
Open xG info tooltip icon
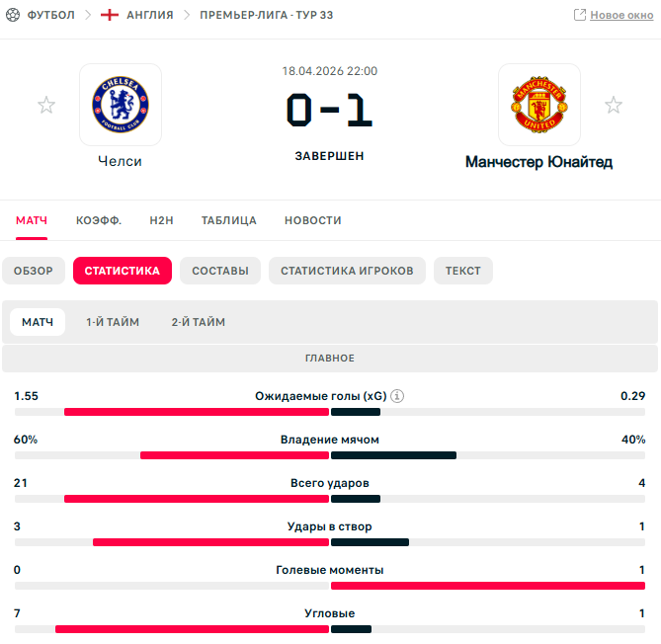[x=397, y=396]
